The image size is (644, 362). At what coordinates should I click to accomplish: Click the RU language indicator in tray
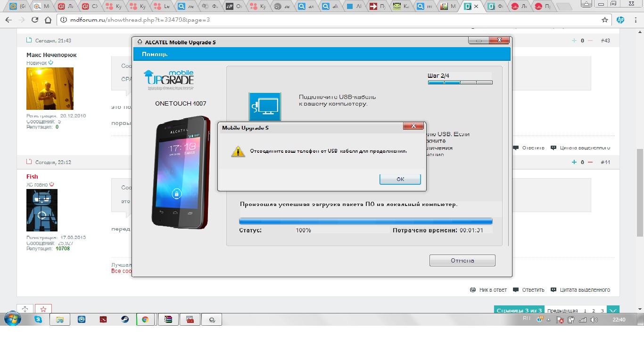pyautogui.click(x=527, y=319)
